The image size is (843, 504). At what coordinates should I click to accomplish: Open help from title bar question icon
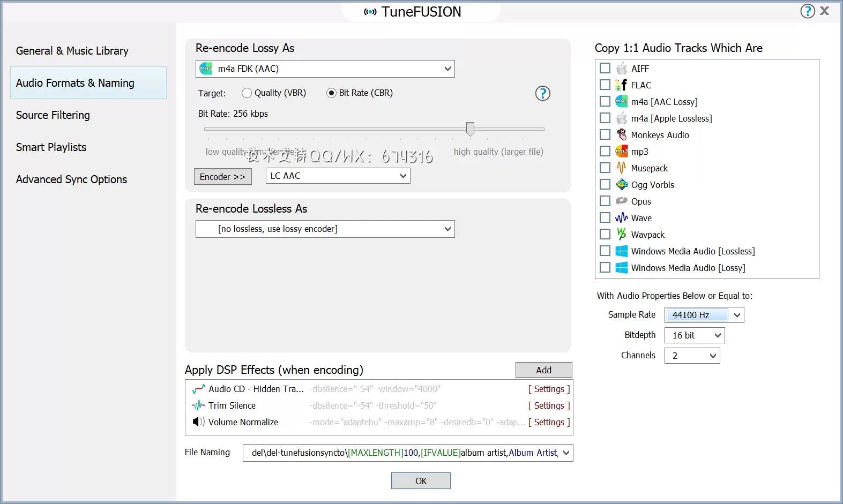pyautogui.click(x=808, y=11)
